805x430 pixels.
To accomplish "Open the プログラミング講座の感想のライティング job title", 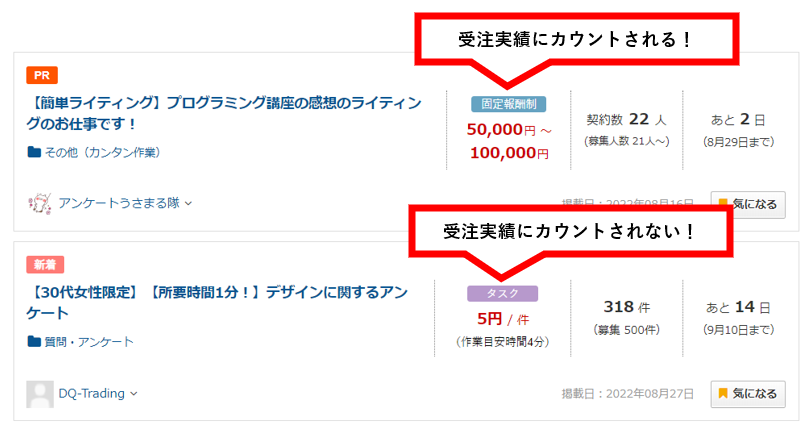I will (x=224, y=113).
